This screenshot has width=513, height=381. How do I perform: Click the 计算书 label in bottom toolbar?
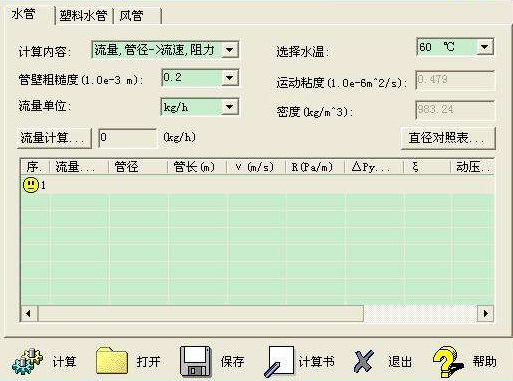point(316,362)
